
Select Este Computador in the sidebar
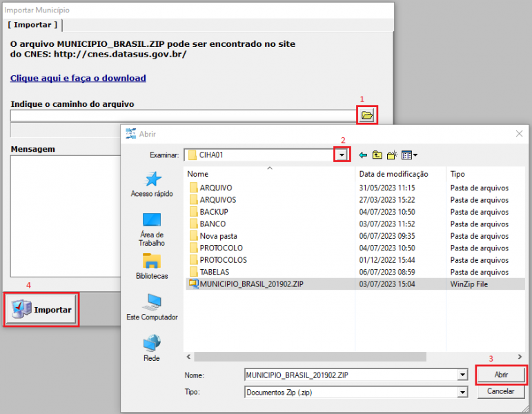point(152,307)
